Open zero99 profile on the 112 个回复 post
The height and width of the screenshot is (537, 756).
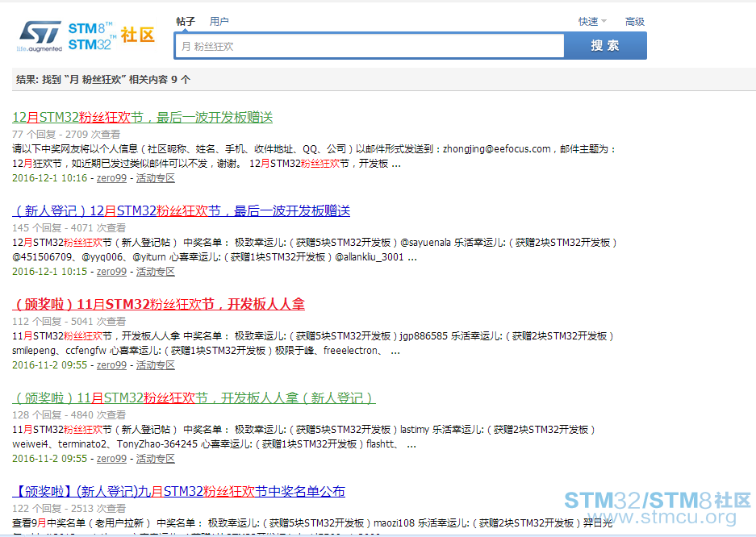point(111,365)
